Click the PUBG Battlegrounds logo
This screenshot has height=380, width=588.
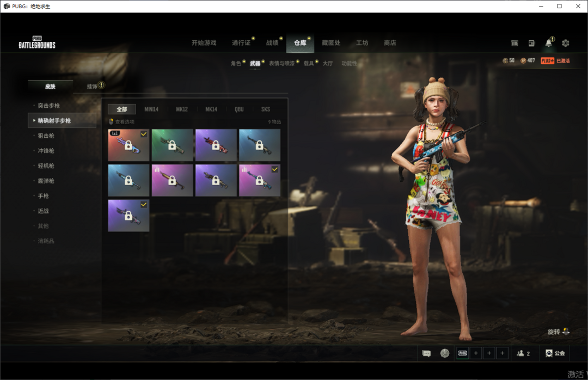[37, 42]
